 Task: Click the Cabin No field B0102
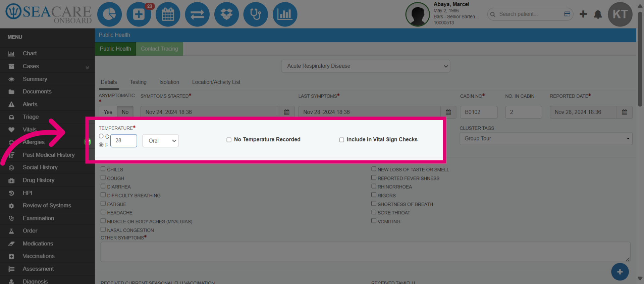pos(478,112)
